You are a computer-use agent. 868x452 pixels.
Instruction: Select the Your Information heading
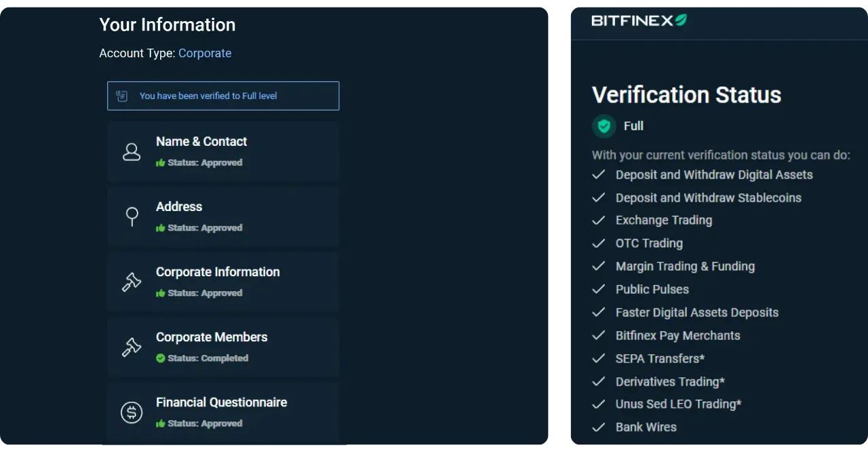tap(167, 24)
